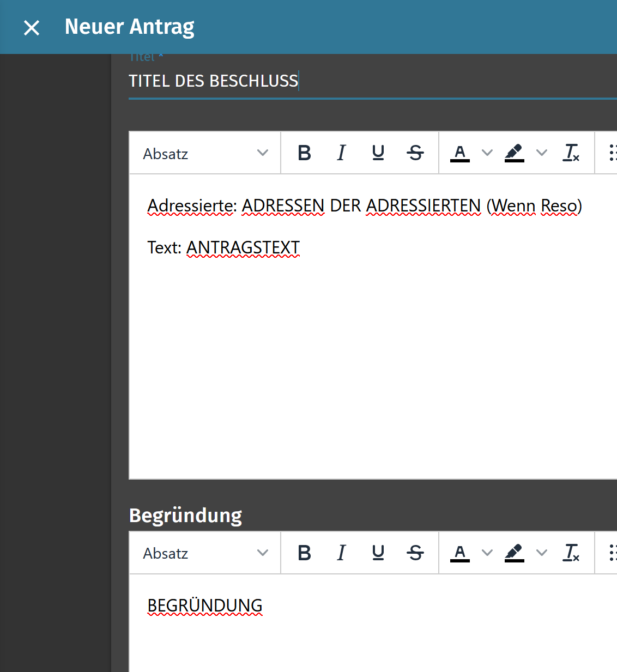Toggle italic in the Begründung toolbar

(341, 553)
